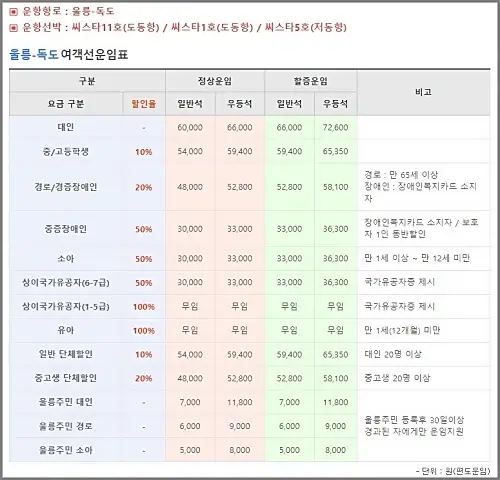Select ship name 씨스타5호(저동항)
Screen dimensions: 500x480
(306, 27)
